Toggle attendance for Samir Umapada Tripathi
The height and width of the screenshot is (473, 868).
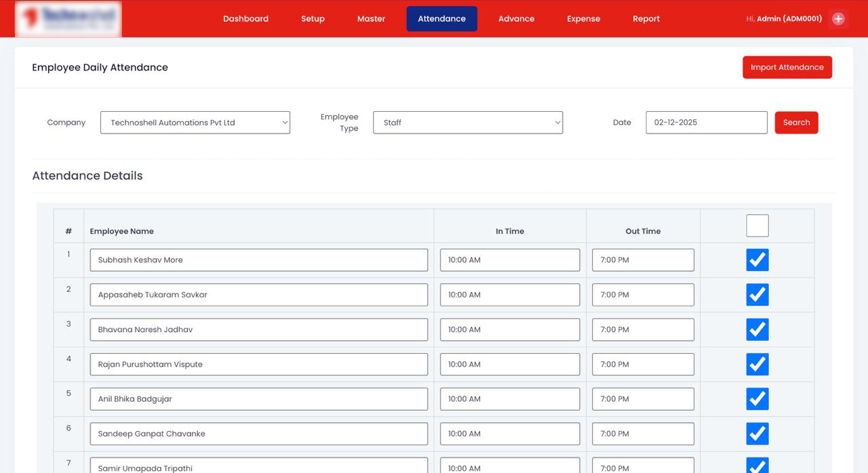757,466
